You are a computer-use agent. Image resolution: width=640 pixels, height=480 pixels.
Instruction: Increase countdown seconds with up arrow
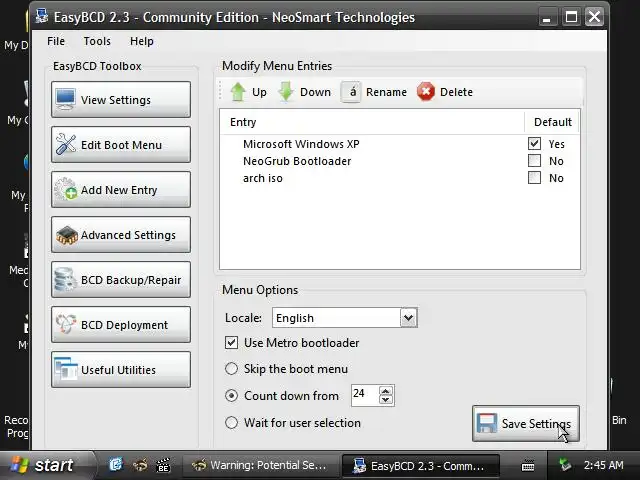[x=386, y=391]
